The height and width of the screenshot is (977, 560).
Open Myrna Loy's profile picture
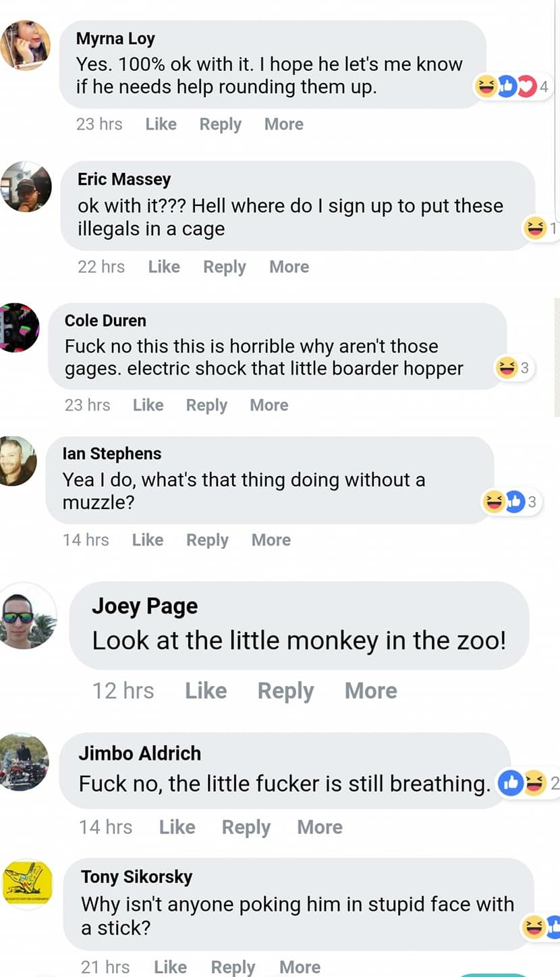click(x=26, y=45)
